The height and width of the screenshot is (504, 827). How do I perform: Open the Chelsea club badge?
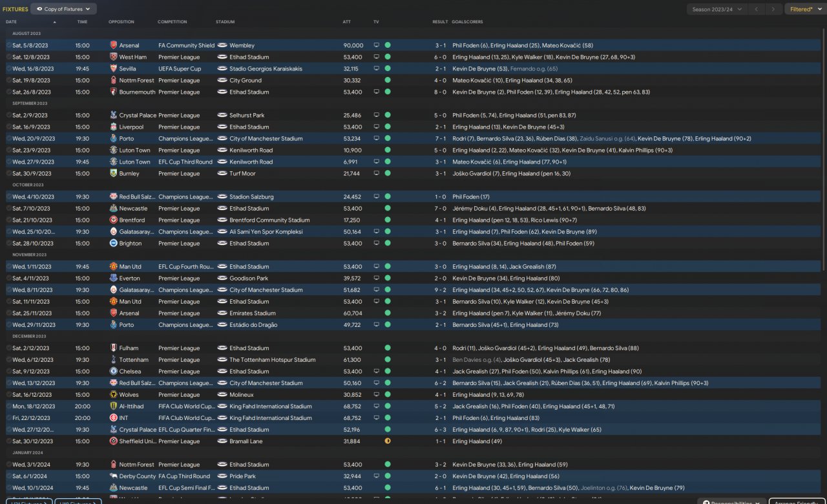click(114, 372)
